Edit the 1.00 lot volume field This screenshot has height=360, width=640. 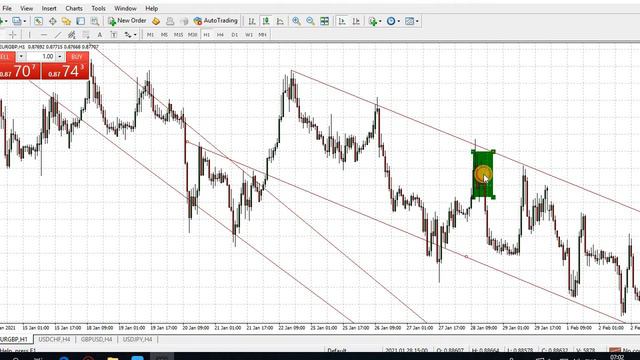42,57
